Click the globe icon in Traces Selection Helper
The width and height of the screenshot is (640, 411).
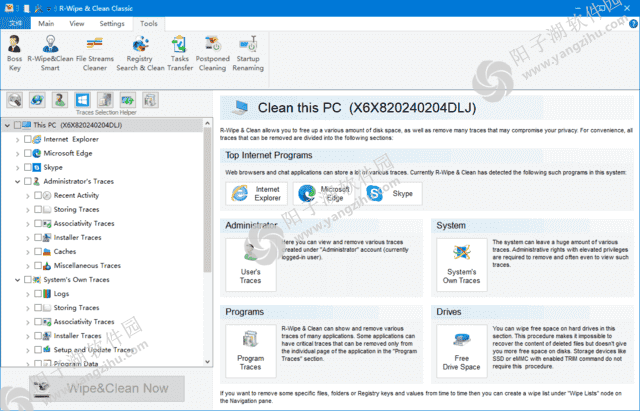(x=37, y=100)
